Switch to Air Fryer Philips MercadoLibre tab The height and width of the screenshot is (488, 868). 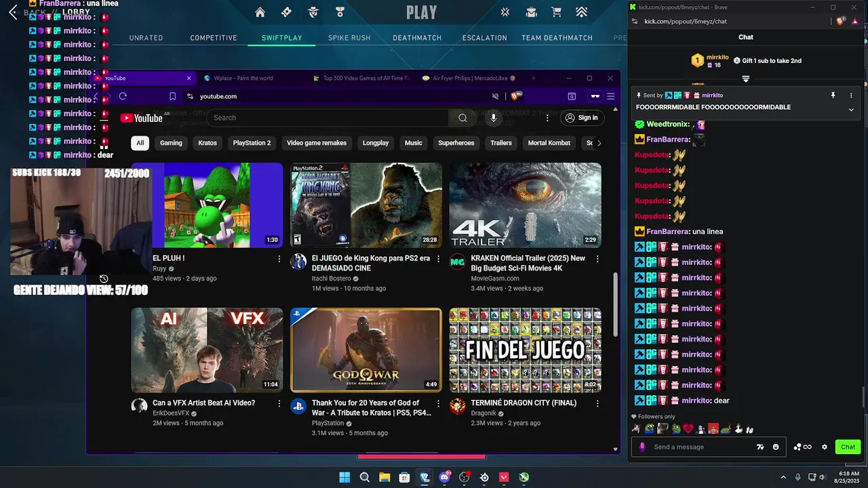pyautogui.click(x=469, y=78)
